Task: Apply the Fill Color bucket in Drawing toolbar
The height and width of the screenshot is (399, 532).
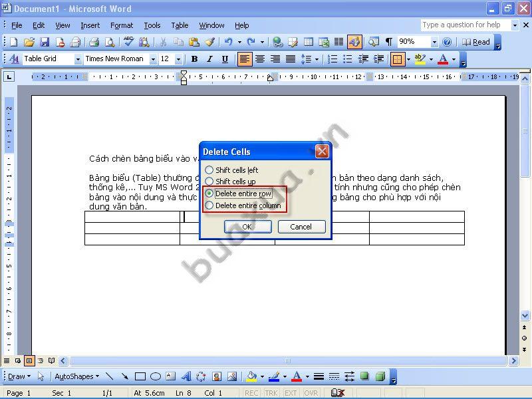Action: point(252,376)
